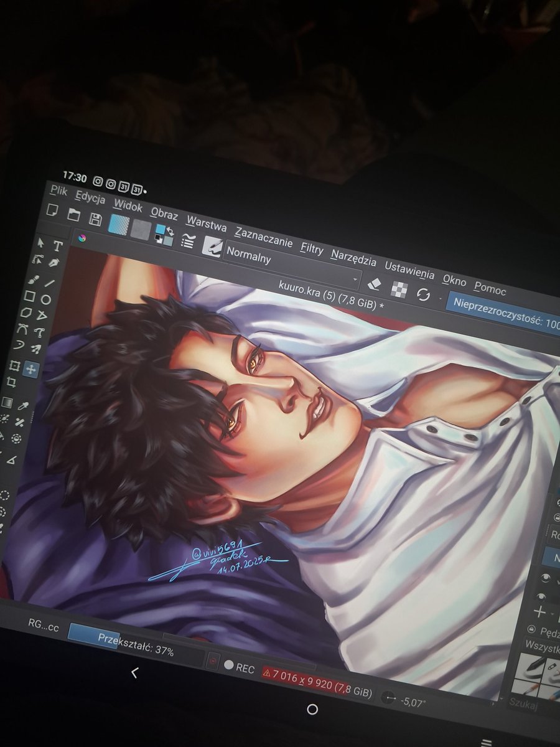
Task: Select the Freehand Brush tool
Action: [35, 278]
